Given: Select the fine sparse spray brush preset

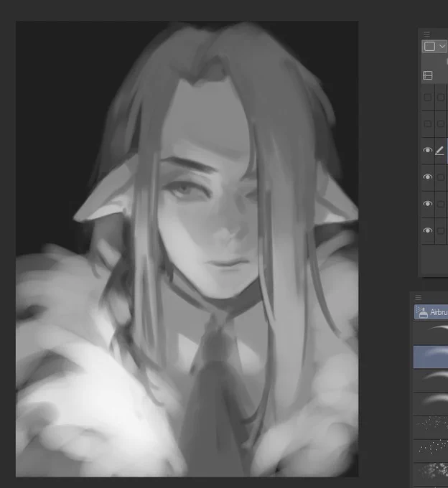Looking at the screenshot, I should [431, 427].
